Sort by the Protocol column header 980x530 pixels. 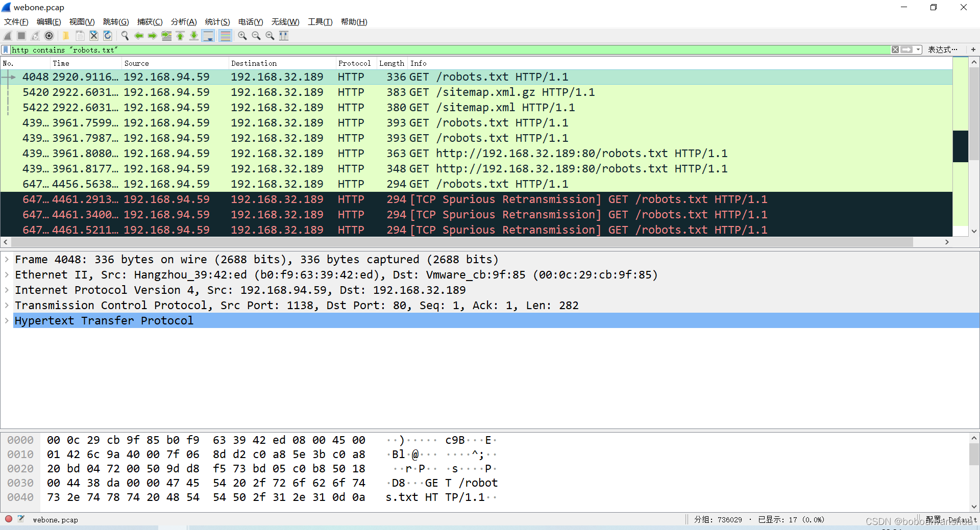click(x=356, y=63)
